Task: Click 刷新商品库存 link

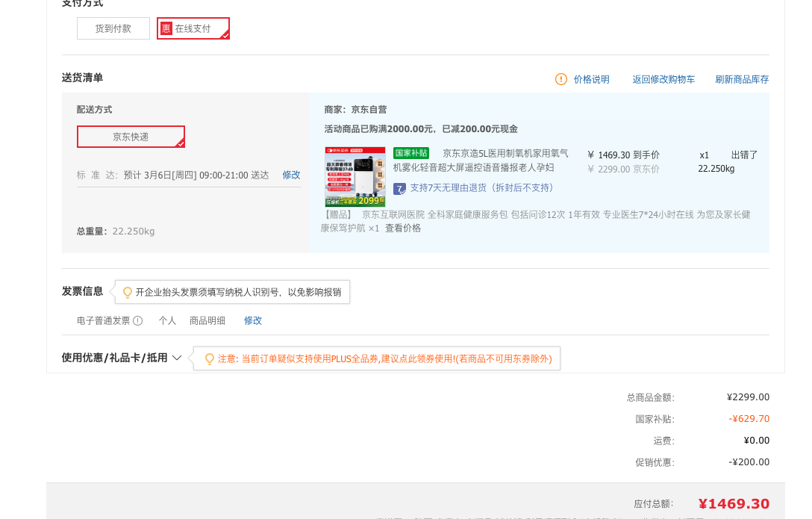Action: pyautogui.click(x=742, y=79)
